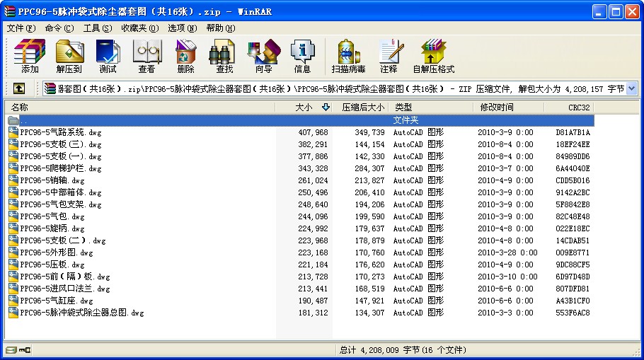
Task: Select file PPC96-5前(隔)板.dwg
Action: point(65,277)
